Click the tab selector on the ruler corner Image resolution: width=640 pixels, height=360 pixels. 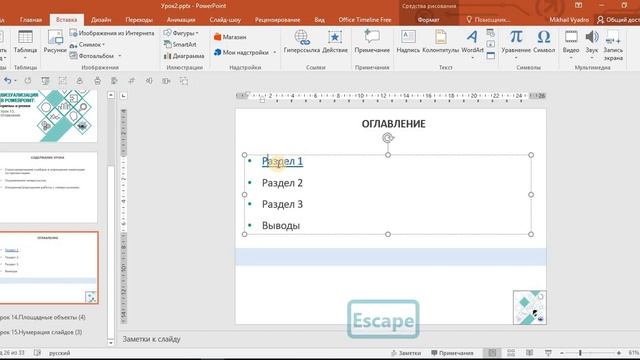123,96
